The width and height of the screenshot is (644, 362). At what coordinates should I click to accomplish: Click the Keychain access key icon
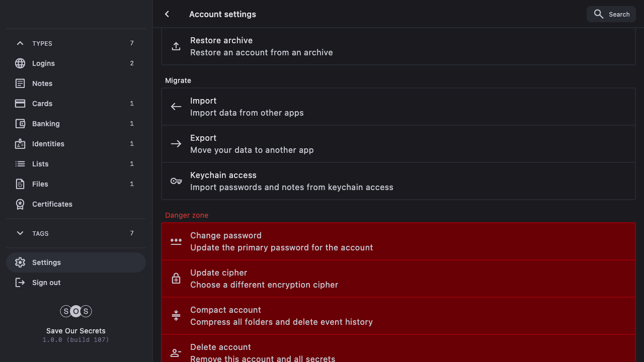click(x=176, y=181)
